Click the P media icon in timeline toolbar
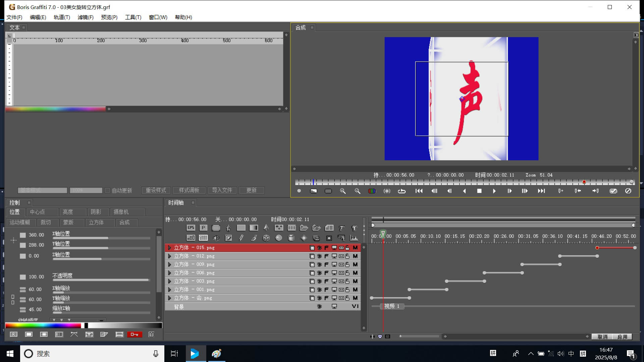Image resolution: width=644 pixels, height=362 pixels. 203,228
